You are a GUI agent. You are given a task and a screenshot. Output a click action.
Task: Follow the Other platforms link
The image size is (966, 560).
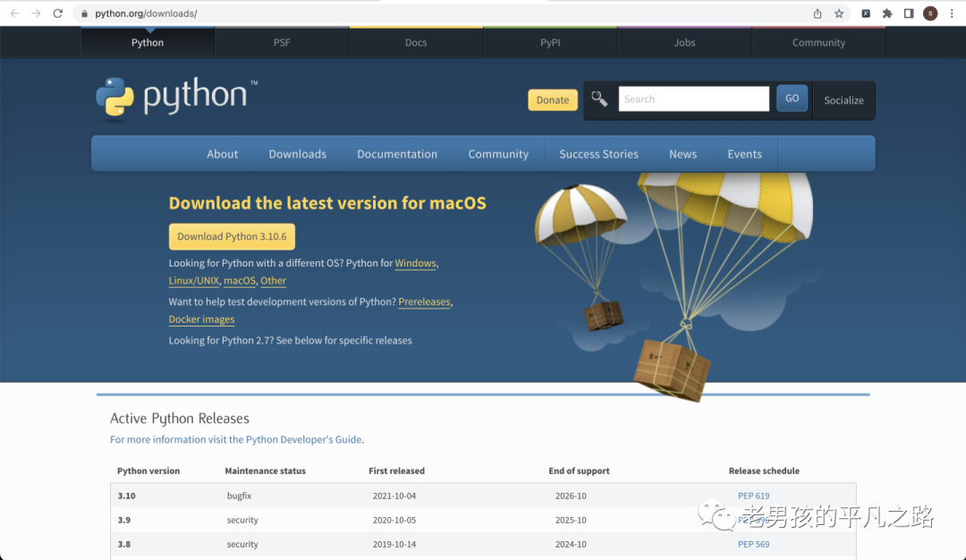click(273, 280)
